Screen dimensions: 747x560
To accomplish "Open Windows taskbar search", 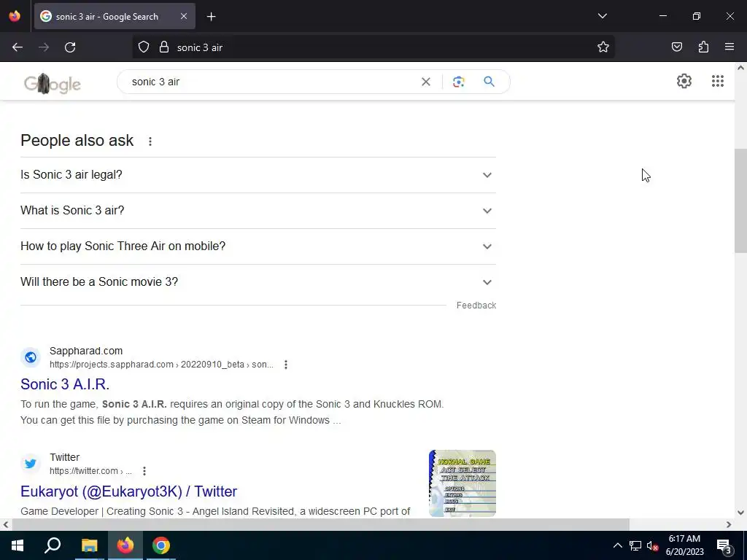I will [53, 545].
